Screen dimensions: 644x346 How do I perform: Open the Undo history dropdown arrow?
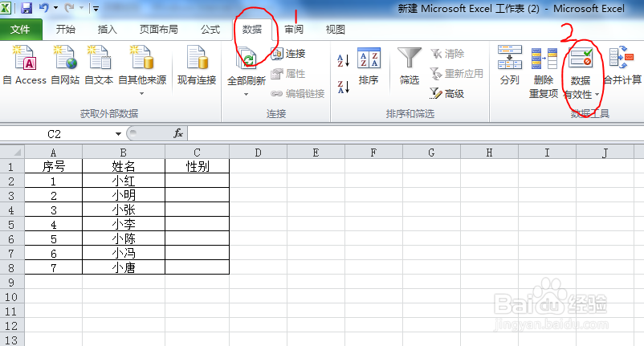(55, 8)
